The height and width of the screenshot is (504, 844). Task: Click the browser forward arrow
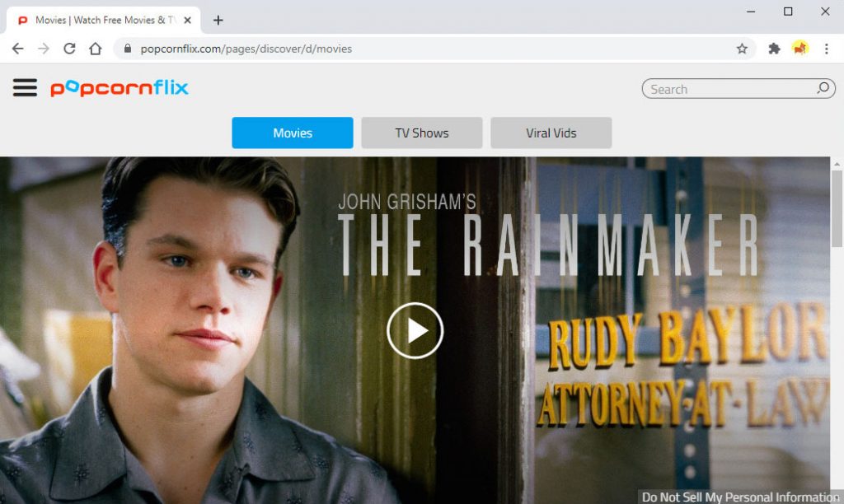pos(44,49)
